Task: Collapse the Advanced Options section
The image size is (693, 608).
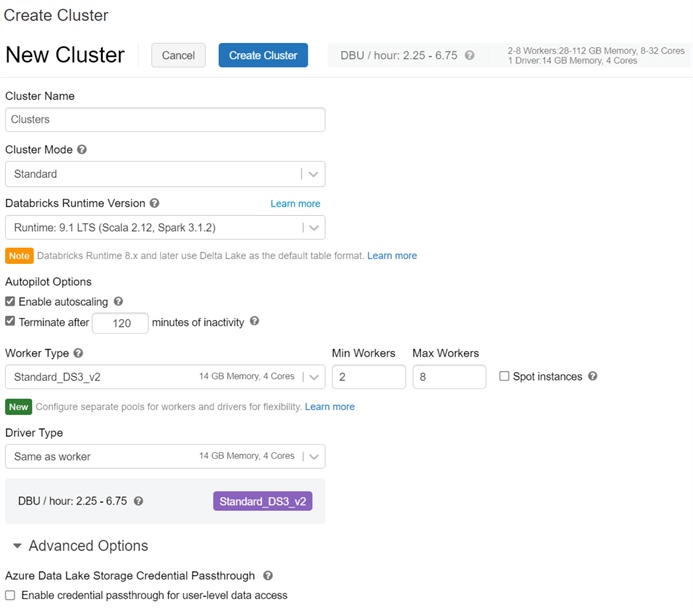Action: (19, 546)
